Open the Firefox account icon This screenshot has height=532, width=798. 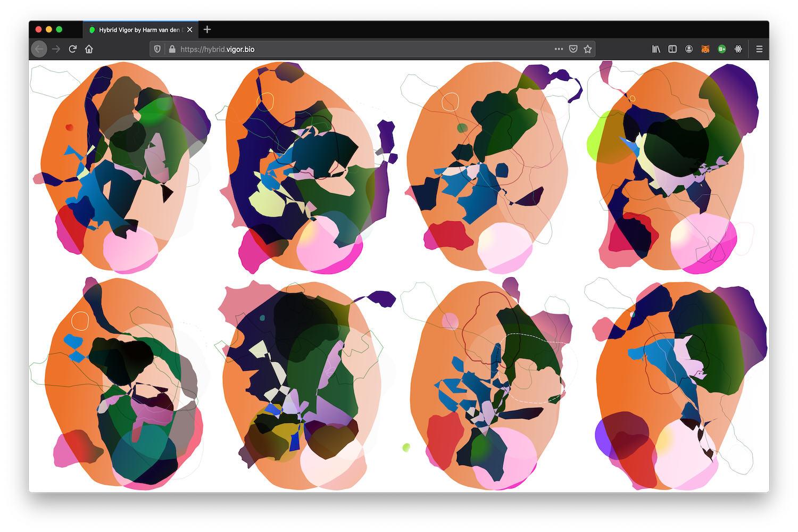coord(689,49)
